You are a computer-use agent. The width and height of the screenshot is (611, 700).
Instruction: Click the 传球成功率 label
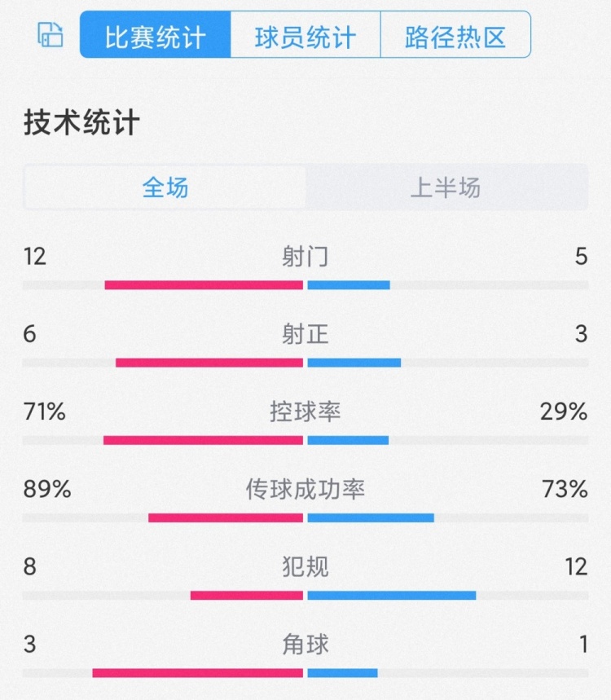[305, 489]
